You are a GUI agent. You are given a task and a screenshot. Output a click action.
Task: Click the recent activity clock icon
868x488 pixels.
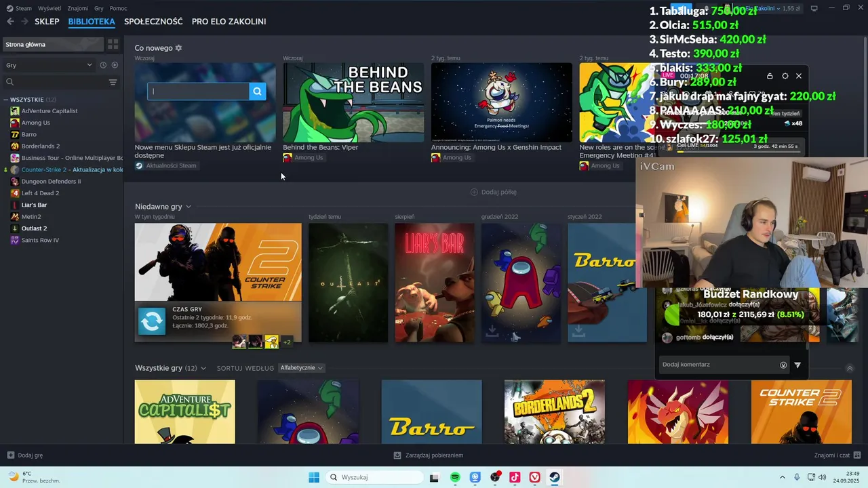coord(103,65)
